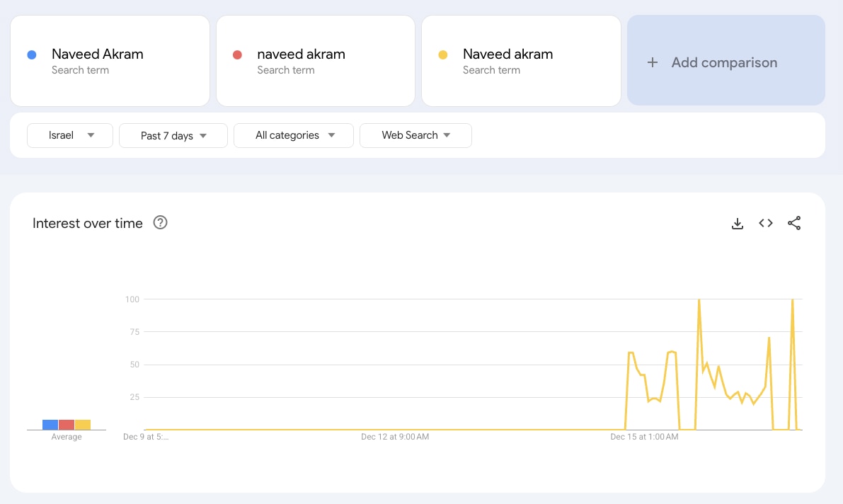Download the Interest over time data
The width and height of the screenshot is (843, 504).
point(738,223)
